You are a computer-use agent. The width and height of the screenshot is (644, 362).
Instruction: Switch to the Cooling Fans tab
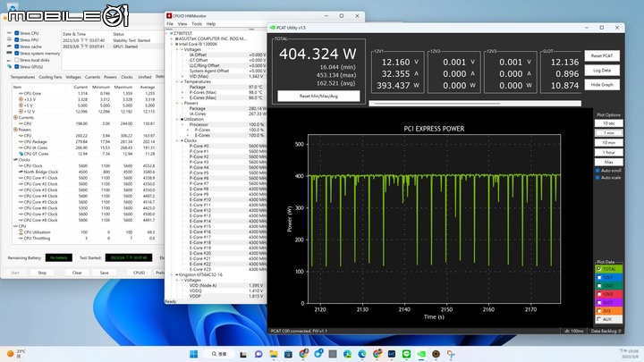tap(50, 77)
